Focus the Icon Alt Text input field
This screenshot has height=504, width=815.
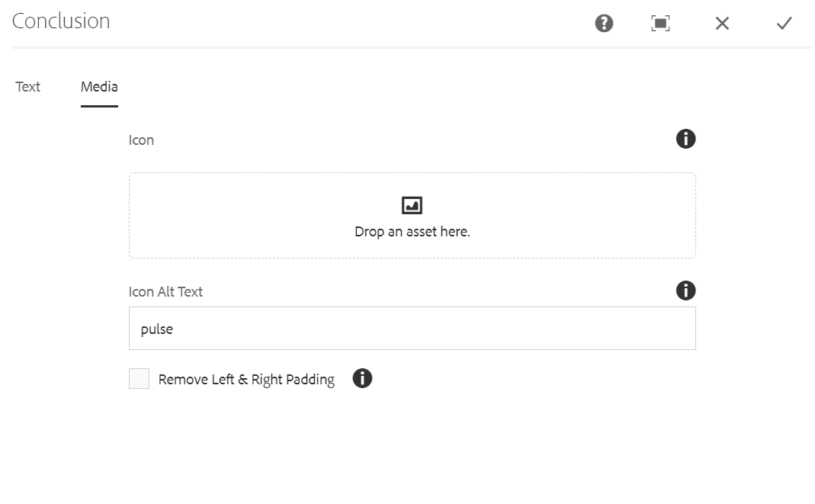[412, 329]
